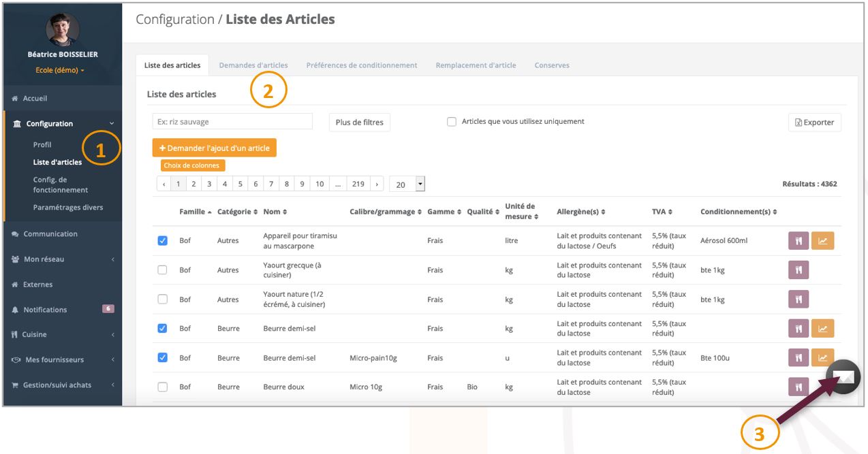Go to page 10 of results
The image size is (868, 454).
320,184
